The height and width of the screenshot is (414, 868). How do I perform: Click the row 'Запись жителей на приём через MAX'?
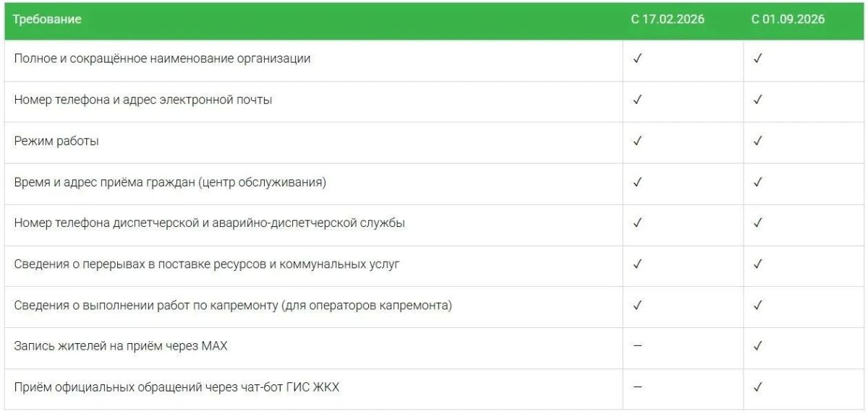(x=434, y=347)
